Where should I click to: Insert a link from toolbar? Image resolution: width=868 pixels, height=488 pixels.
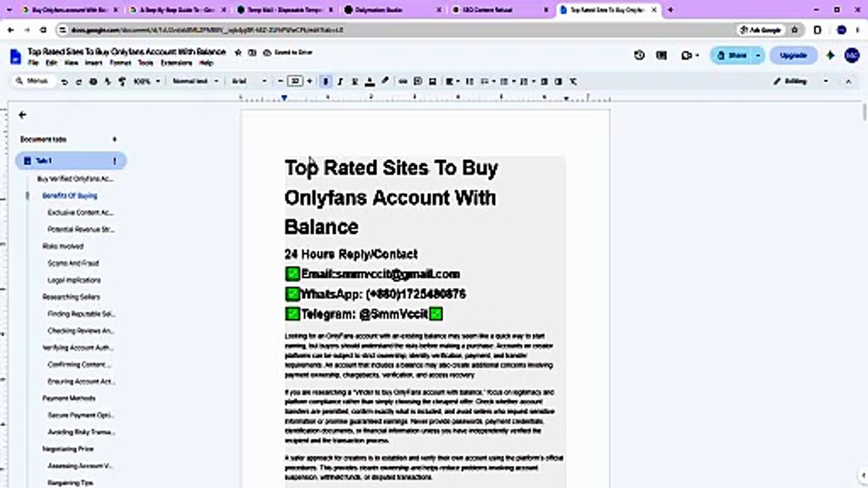pyautogui.click(x=403, y=81)
